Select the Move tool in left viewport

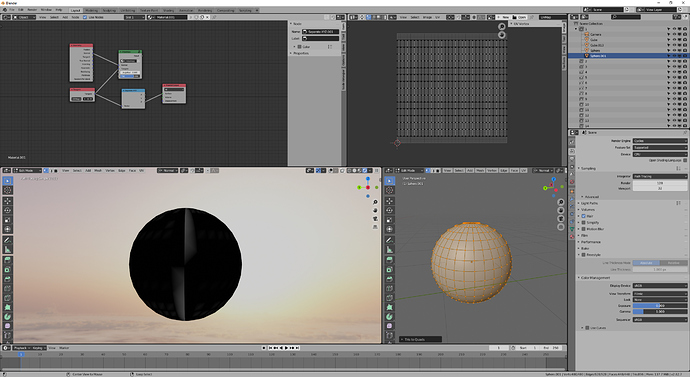(7, 201)
